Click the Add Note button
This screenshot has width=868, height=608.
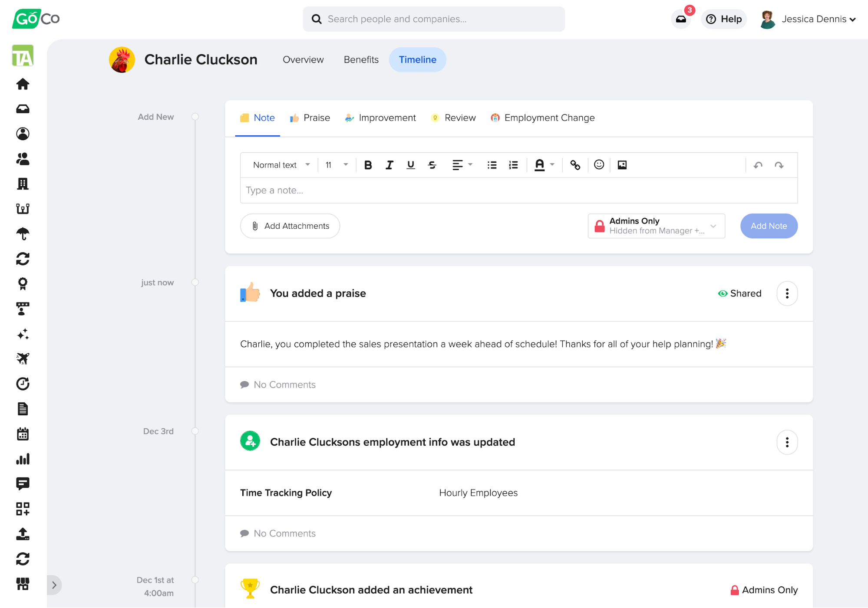click(769, 226)
